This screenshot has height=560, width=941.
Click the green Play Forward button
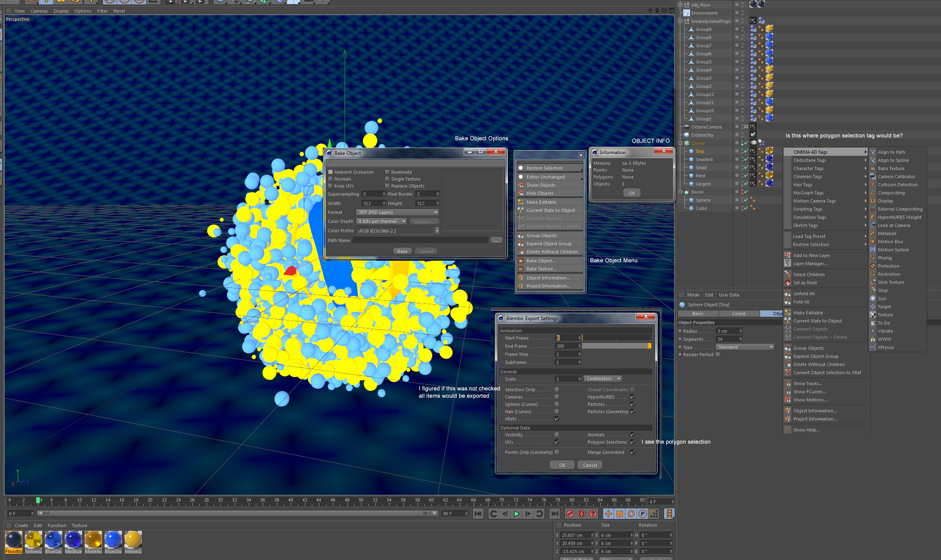coord(516,514)
